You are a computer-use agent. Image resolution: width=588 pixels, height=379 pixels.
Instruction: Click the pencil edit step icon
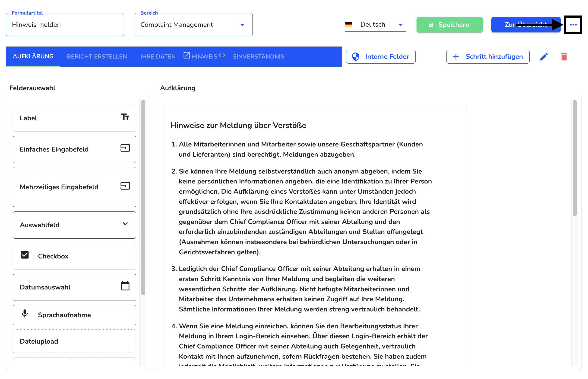tap(544, 57)
